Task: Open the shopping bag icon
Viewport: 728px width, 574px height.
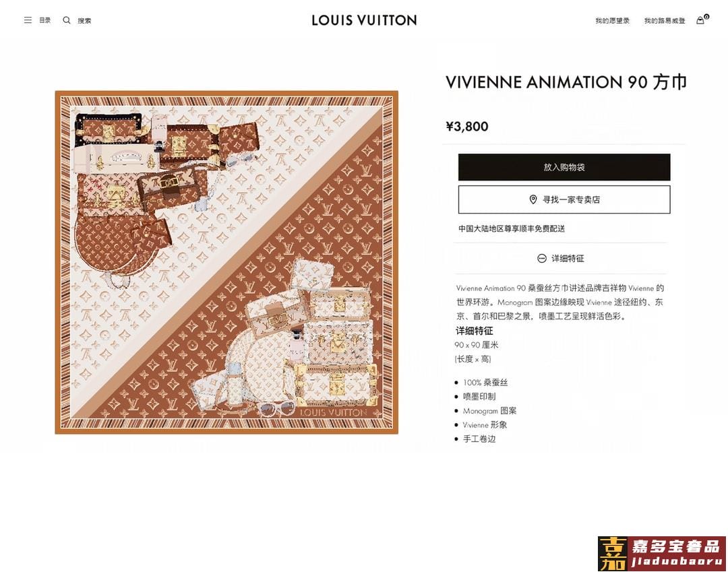Action: point(700,20)
